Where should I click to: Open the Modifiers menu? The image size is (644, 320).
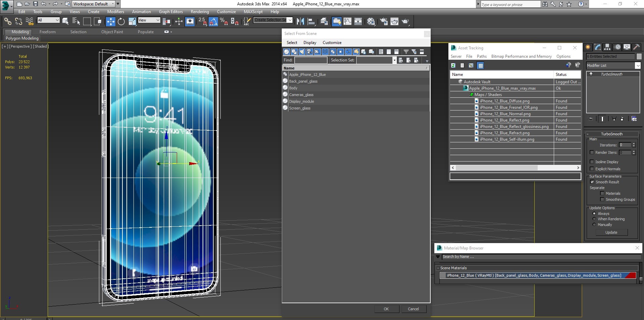pyautogui.click(x=115, y=12)
